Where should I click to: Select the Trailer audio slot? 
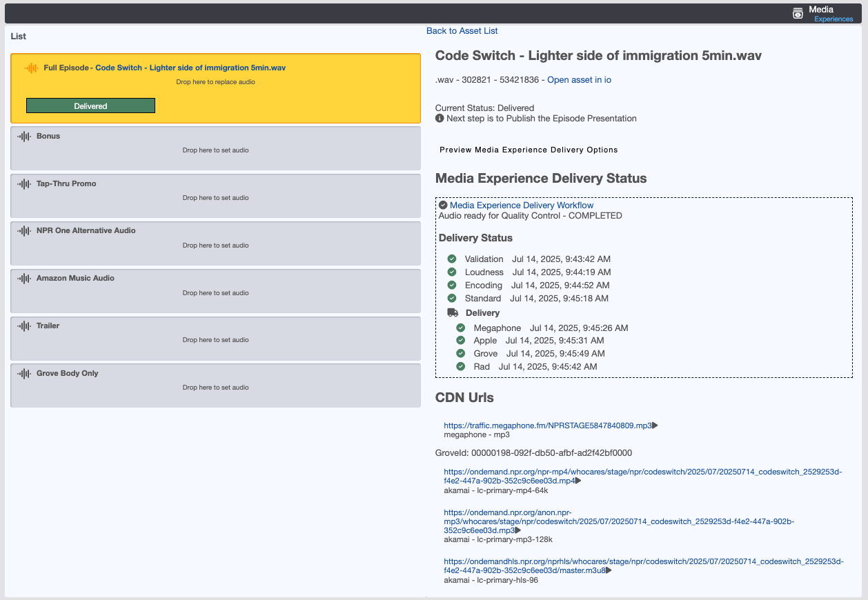(215, 338)
